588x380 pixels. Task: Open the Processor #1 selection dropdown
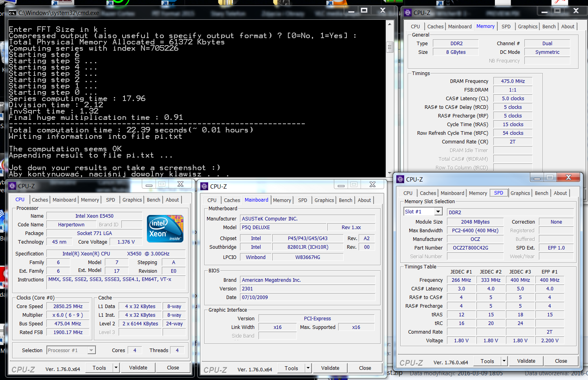click(x=91, y=350)
